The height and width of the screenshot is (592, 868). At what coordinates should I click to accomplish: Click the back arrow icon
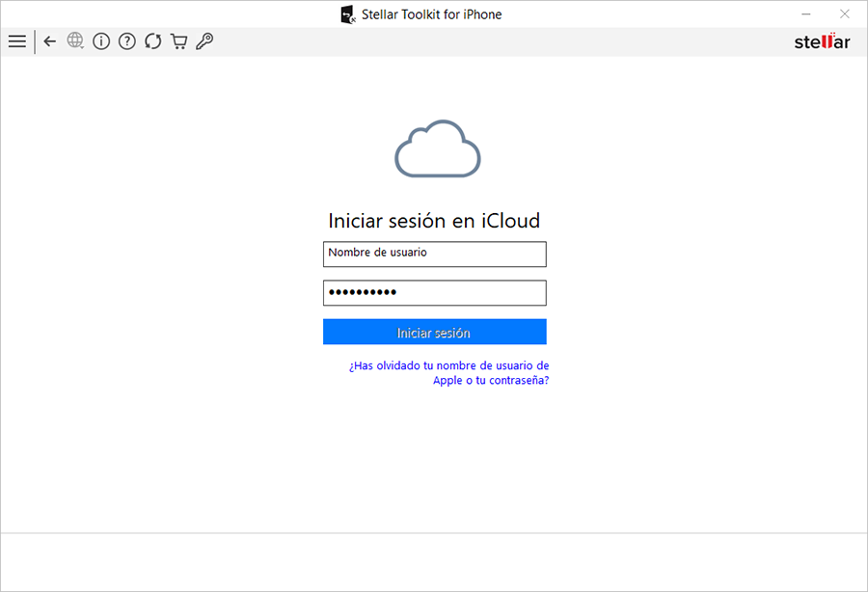coord(50,41)
